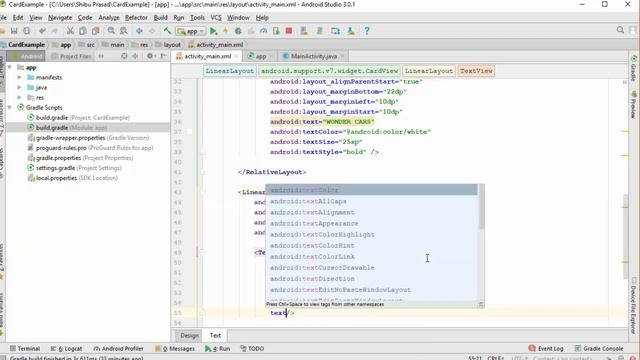Open the File menu

3,18
